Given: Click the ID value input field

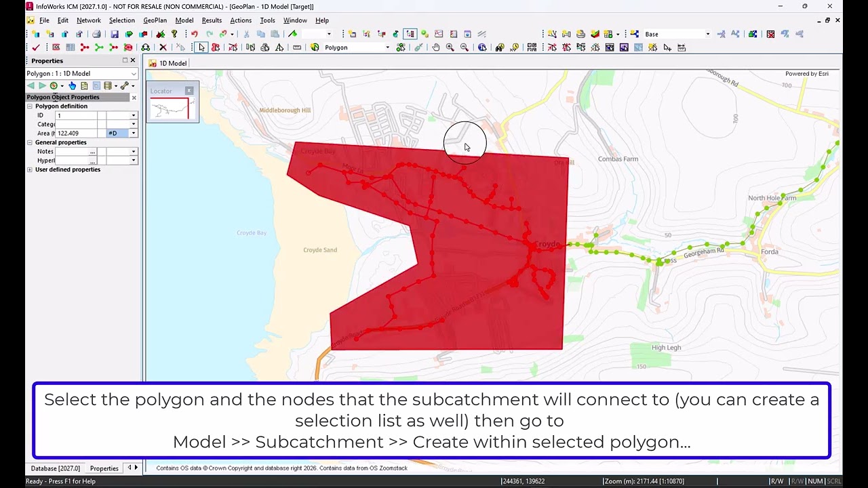Looking at the screenshot, I should [77, 116].
